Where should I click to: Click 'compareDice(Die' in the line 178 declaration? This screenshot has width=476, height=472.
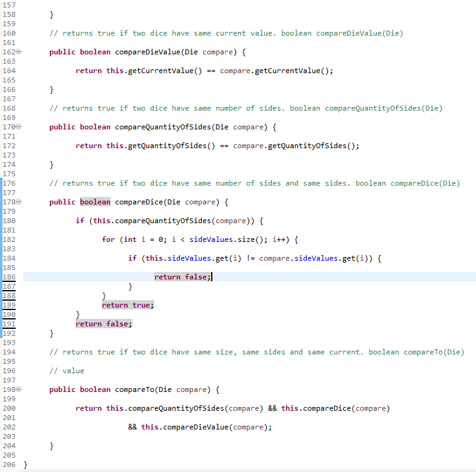[x=147, y=202]
